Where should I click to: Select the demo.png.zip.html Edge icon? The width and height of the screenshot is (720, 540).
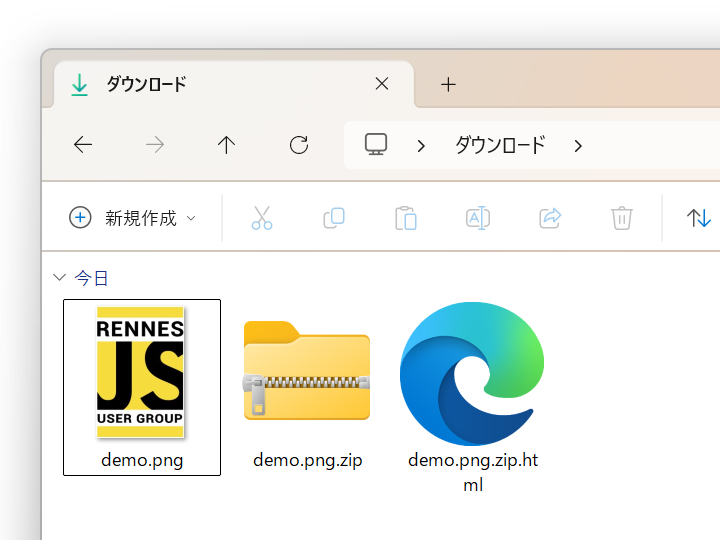[x=472, y=373]
